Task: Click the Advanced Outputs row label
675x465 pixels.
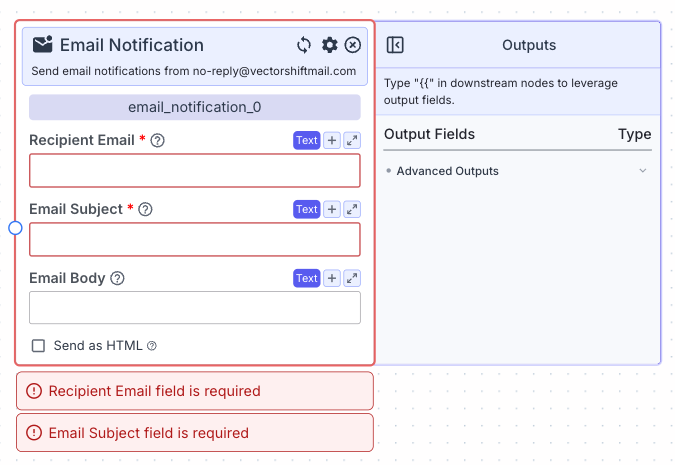Action: click(x=447, y=171)
